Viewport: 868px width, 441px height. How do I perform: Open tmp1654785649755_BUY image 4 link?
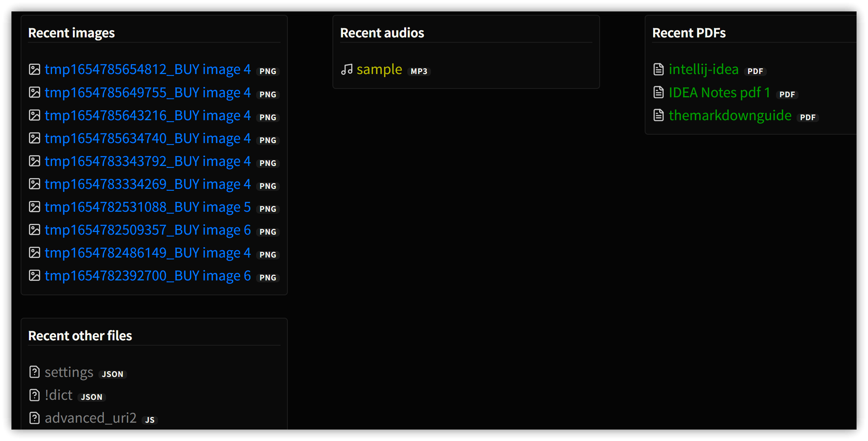point(147,93)
